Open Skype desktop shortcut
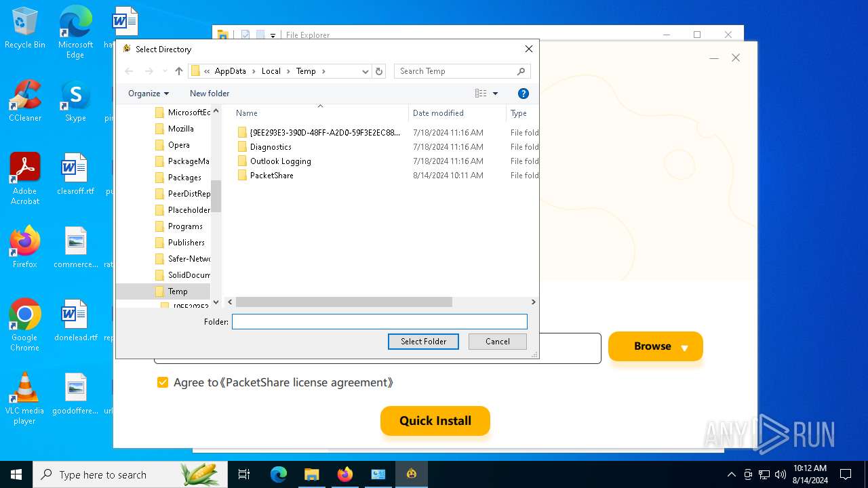This screenshot has width=868, height=488. pyautogui.click(x=75, y=101)
